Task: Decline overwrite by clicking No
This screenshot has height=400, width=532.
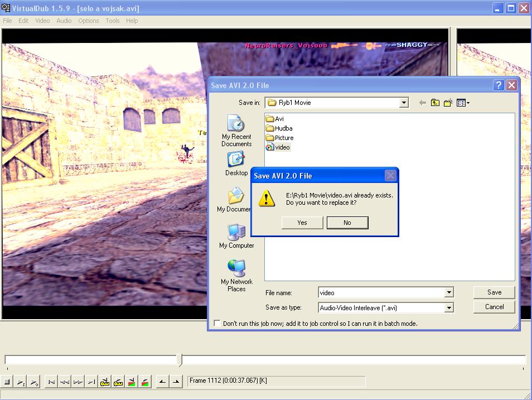Action: (347, 223)
